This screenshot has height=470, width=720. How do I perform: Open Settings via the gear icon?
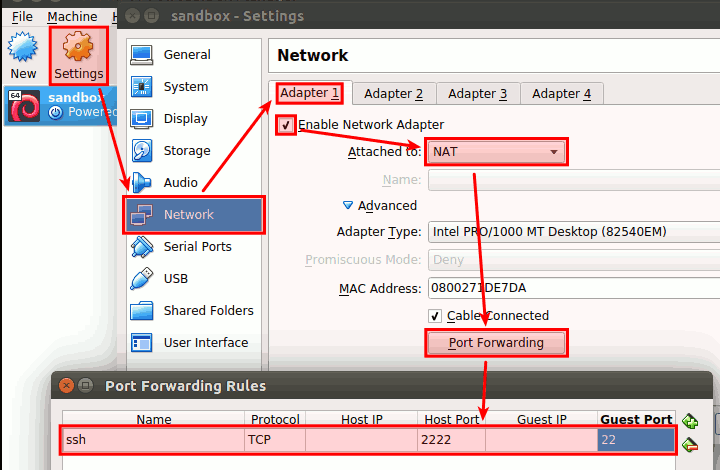tap(78, 47)
